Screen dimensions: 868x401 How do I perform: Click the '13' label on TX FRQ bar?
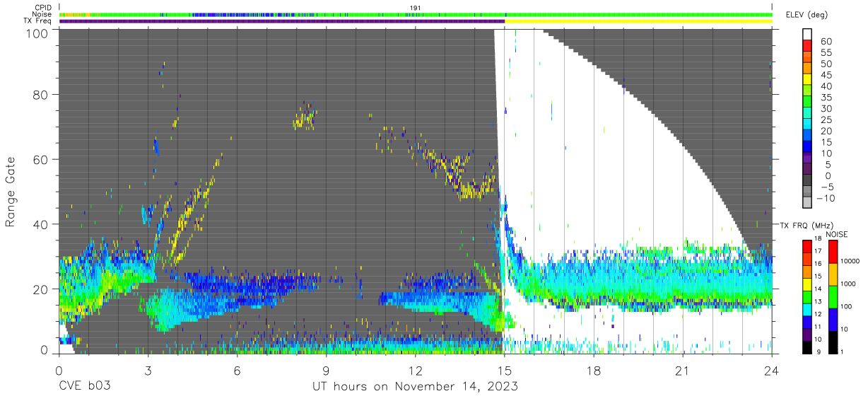[x=817, y=301]
